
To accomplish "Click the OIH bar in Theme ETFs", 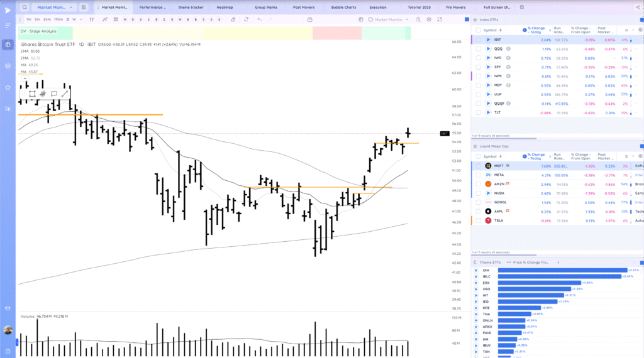I will [x=563, y=270].
